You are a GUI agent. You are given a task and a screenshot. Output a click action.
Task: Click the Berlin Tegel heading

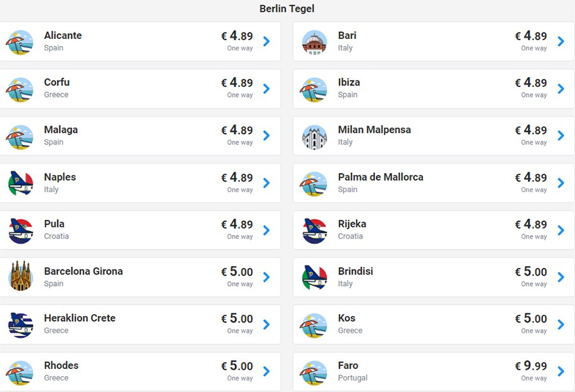pyautogui.click(x=287, y=9)
